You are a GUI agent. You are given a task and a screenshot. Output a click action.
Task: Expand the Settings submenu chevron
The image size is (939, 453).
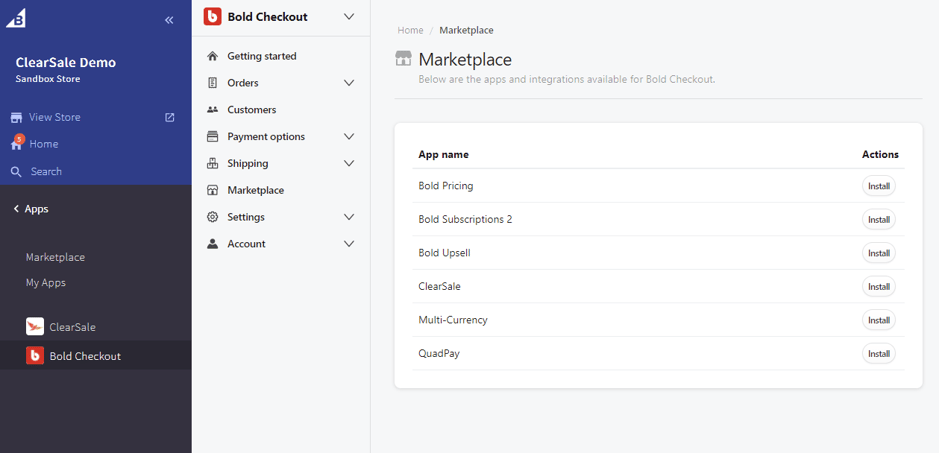pyautogui.click(x=349, y=217)
